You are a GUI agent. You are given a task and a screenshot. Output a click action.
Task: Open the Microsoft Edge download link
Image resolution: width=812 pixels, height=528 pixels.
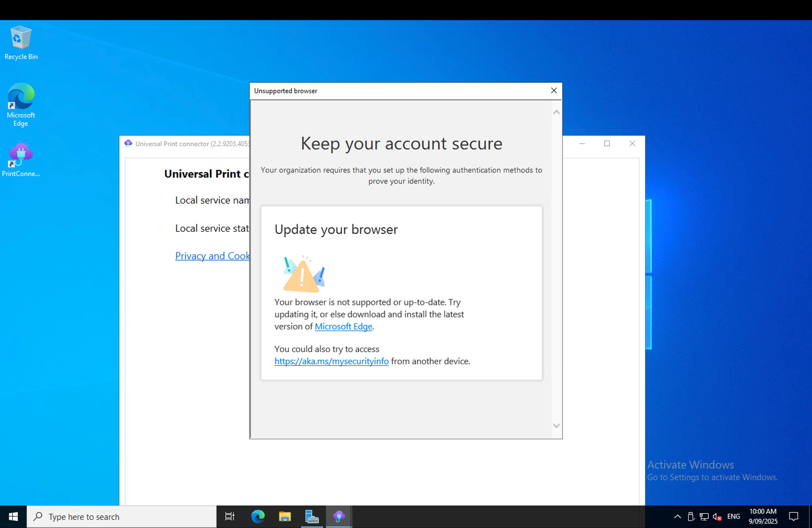343,326
